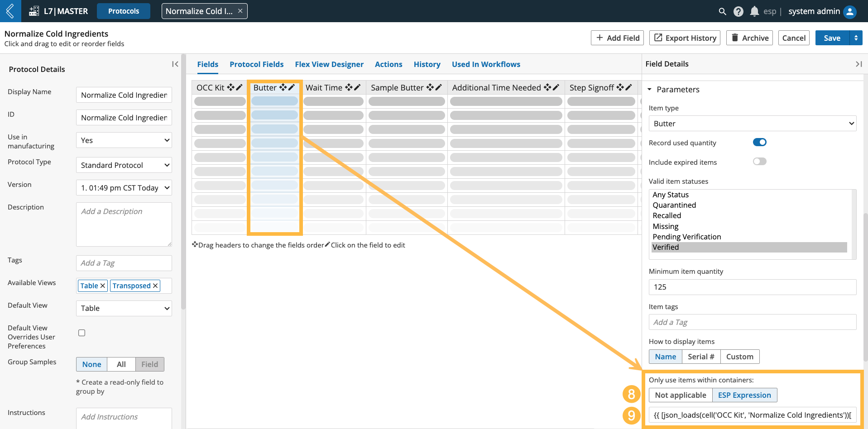This screenshot has width=868, height=429.
Task: Open the Item type Butter dropdown
Action: pyautogui.click(x=753, y=124)
